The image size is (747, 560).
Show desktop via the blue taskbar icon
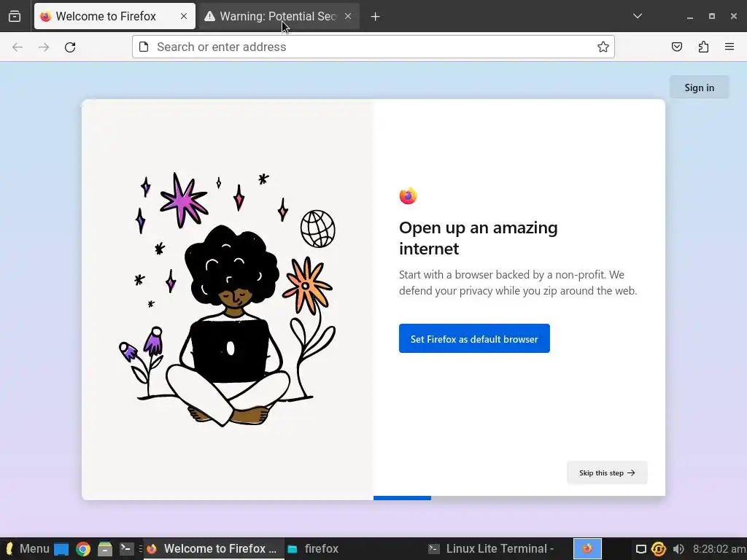coord(61,549)
